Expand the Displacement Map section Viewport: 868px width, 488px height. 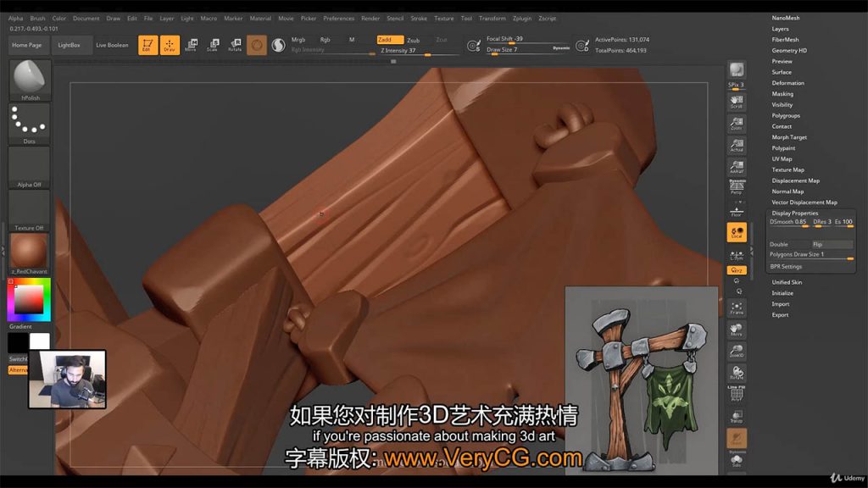(795, 180)
